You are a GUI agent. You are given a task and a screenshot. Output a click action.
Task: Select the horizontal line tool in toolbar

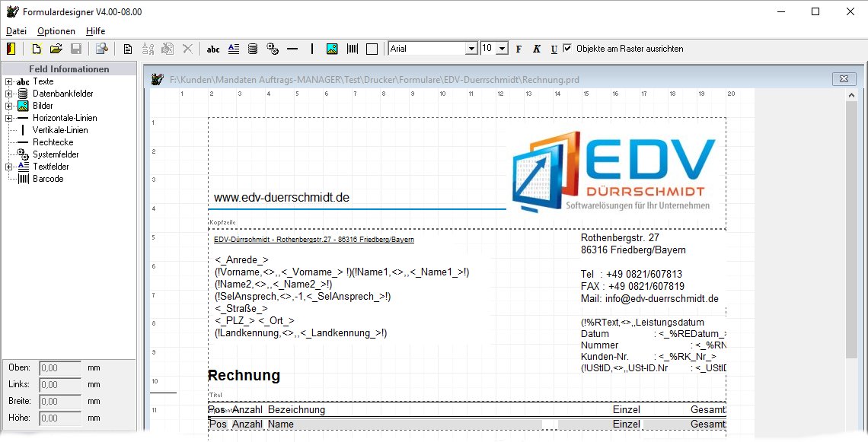[x=292, y=49]
